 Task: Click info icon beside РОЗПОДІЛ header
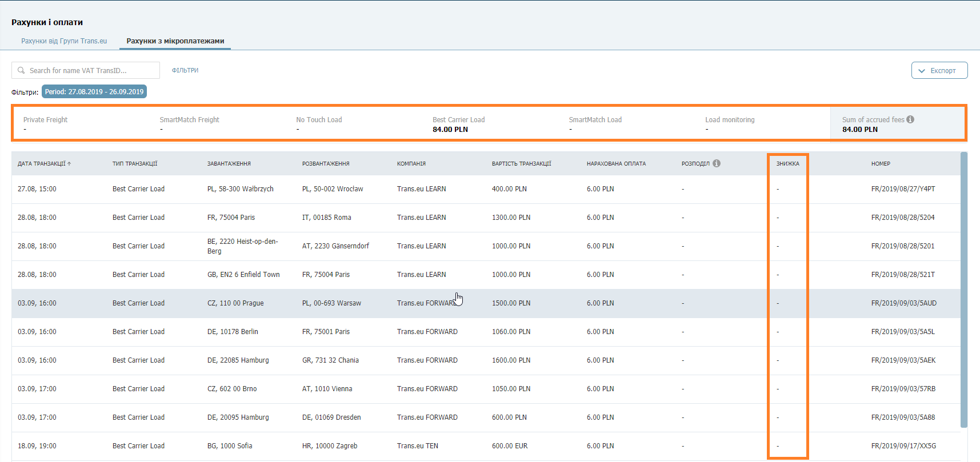717,163
